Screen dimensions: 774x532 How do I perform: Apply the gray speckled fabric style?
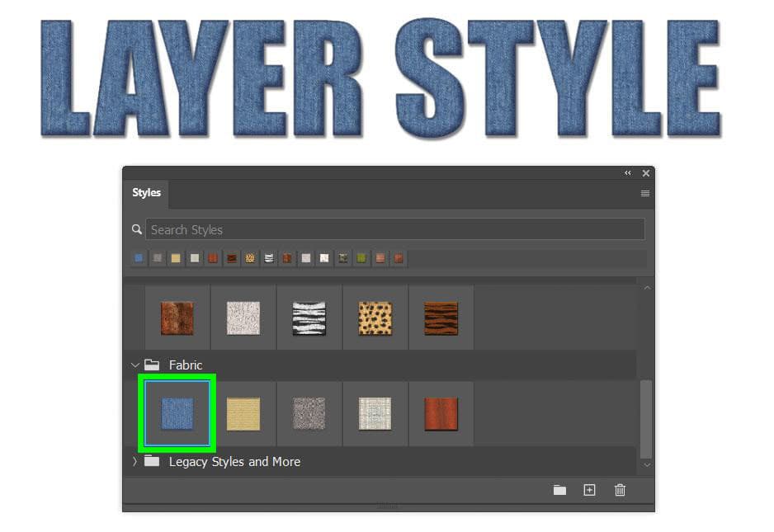pos(309,413)
